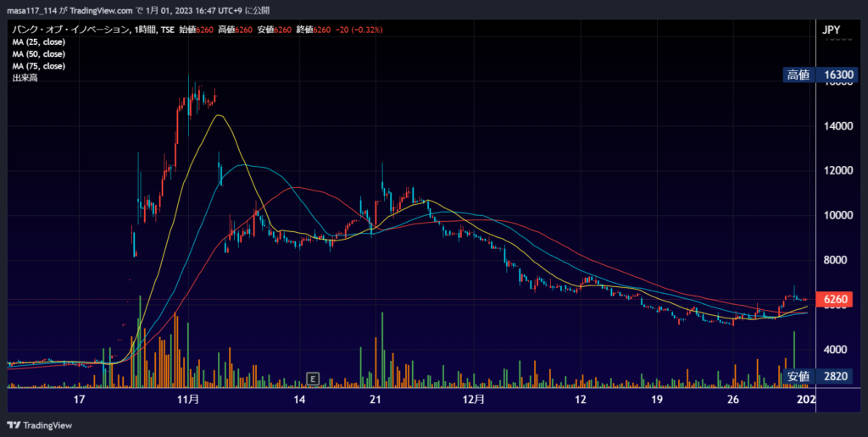Click the 26 date axis label

(x=733, y=400)
